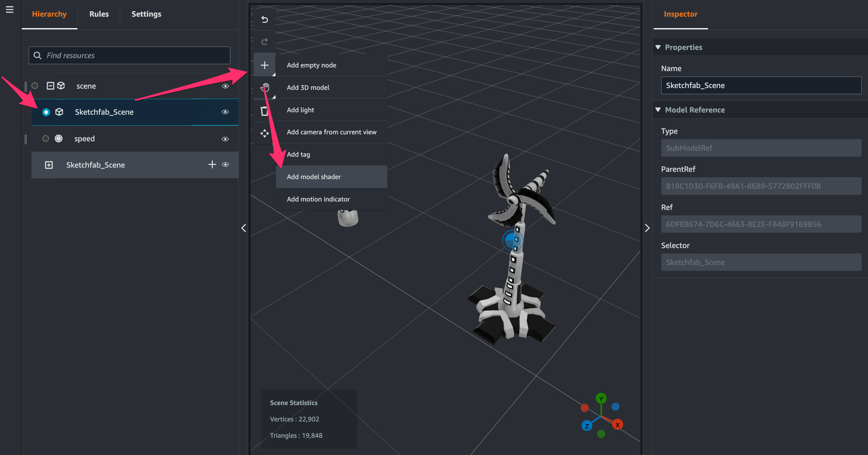
Task: Click the undo arrow icon
Action: (x=265, y=20)
